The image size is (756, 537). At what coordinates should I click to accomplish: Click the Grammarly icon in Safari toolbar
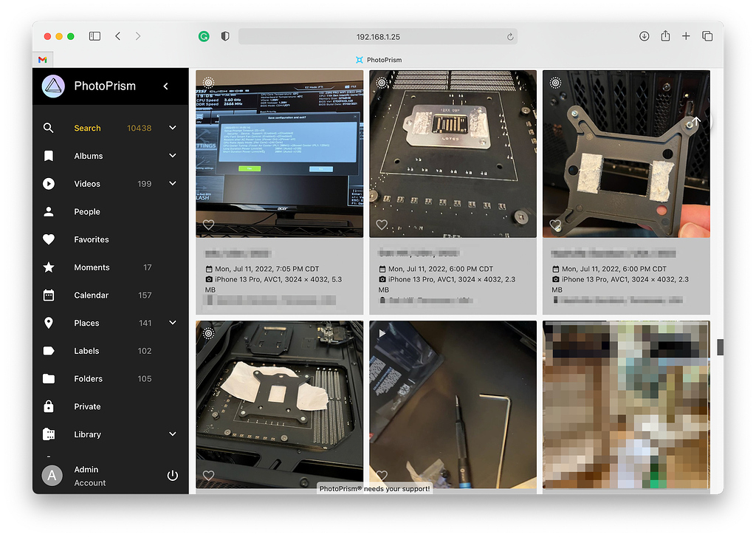point(204,35)
